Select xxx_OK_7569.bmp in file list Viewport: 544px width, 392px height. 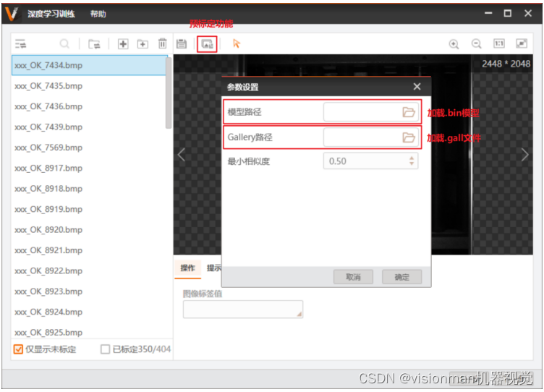tap(89, 148)
